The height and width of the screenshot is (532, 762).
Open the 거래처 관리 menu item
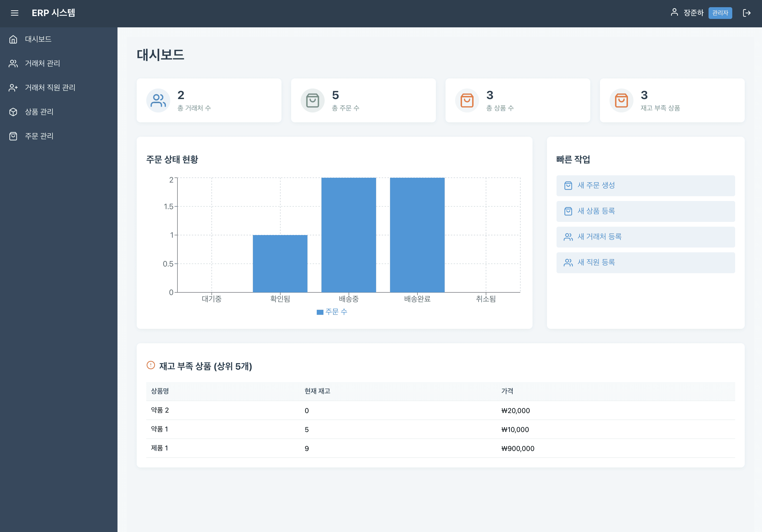click(59, 63)
